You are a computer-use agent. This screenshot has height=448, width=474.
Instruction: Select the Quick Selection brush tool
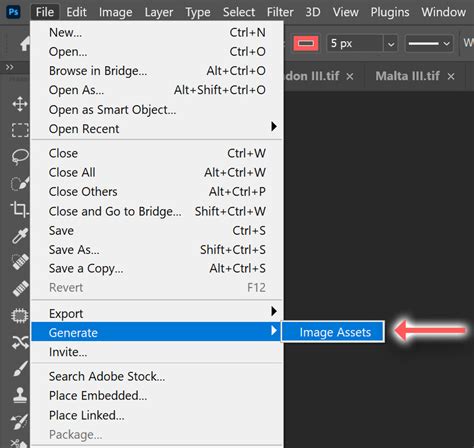[x=20, y=183]
